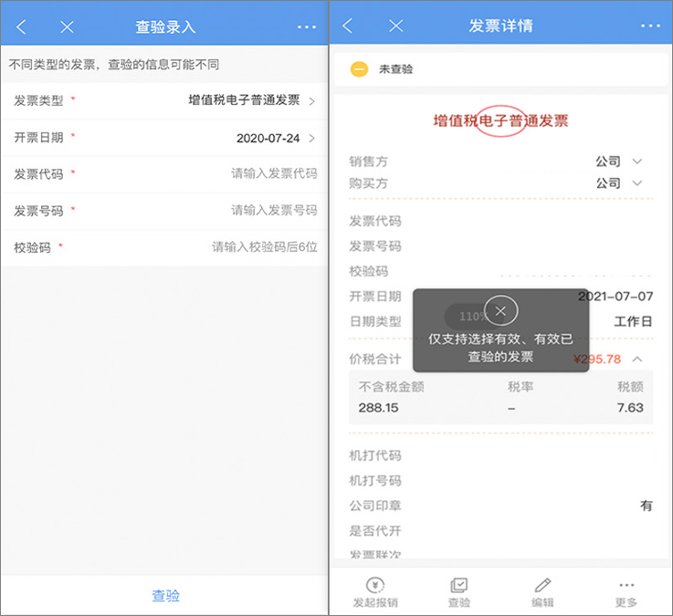Viewport: 673px width, 616px height.
Task: Focus the 发票代码 input field
Action: 164,174
